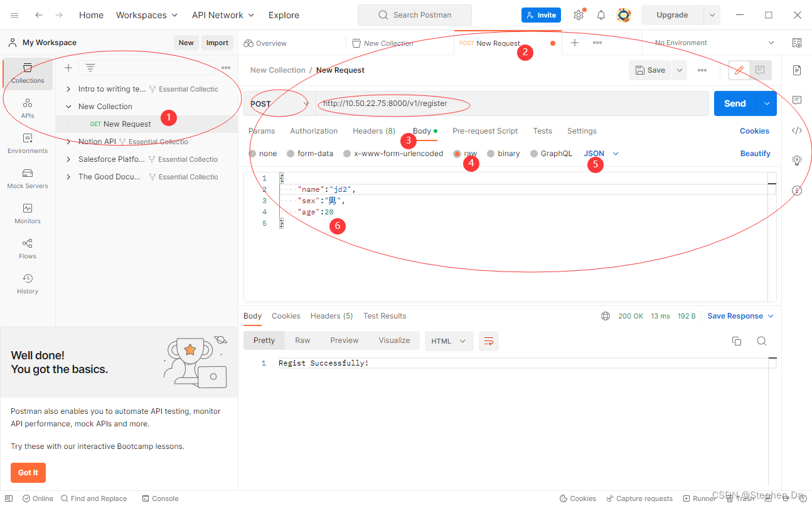Open the user avatar menu
This screenshot has height=506, width=812.
[624, 15]
